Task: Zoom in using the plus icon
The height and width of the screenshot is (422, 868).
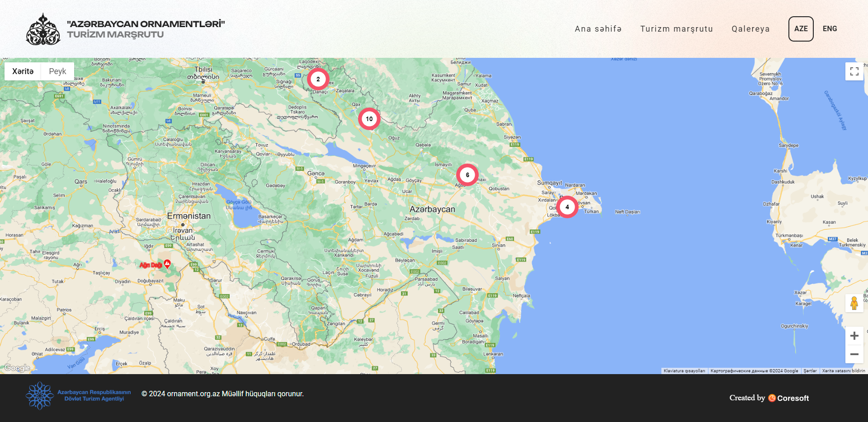Action: pyautogui.click(x=854, y=335)
